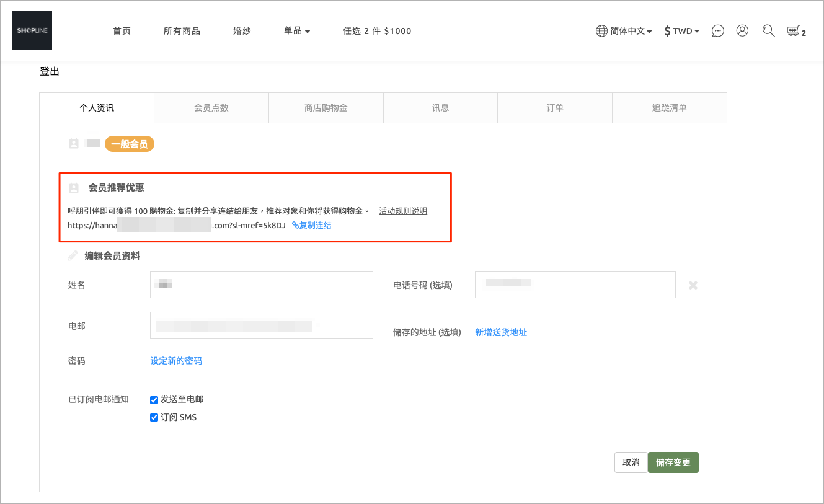Click the 设定新的密码 link

click(x=176, y=361)
